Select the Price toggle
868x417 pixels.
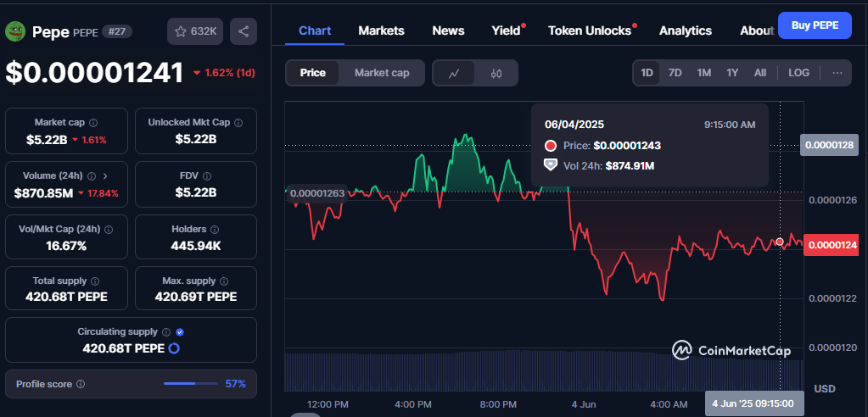coord(313,73)
